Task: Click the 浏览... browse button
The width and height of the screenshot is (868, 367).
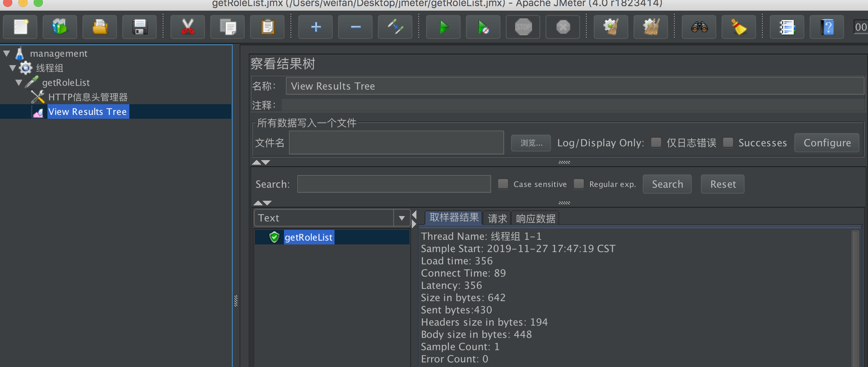Action: pos(531,143)
